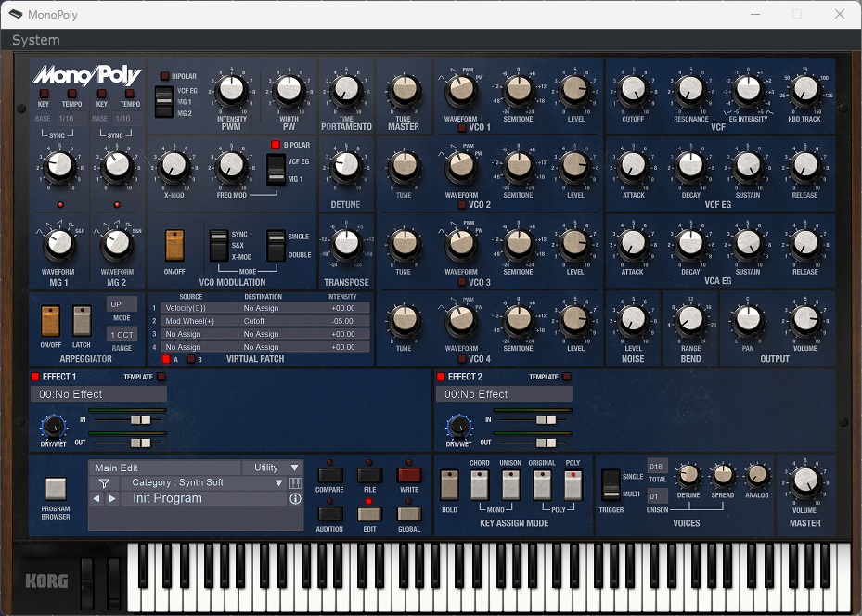Disable BIPOLAR for the FREQ MOD section
The image size is (862, 616).
point(276,145)
